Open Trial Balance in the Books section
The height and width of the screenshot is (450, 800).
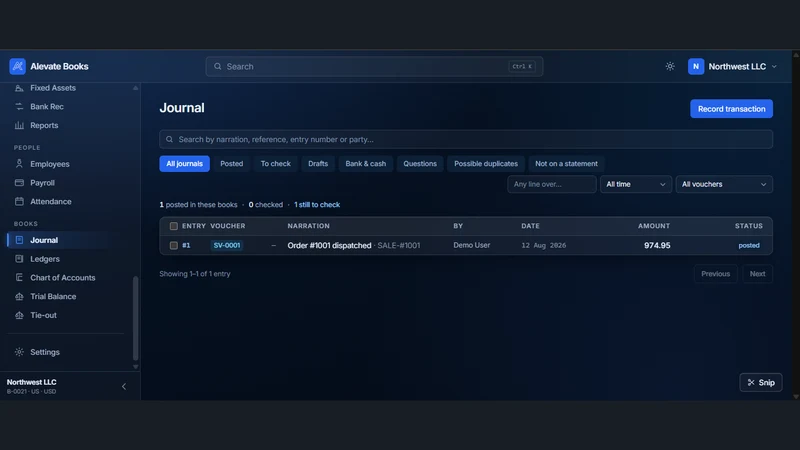pyautogui.click(x=53, y=296)
